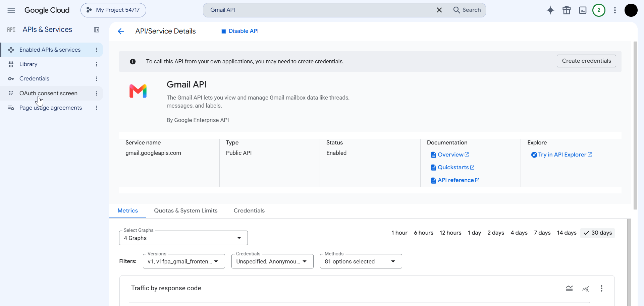Click Disable API
Screen dimensions: 644x306
point(240,31)
